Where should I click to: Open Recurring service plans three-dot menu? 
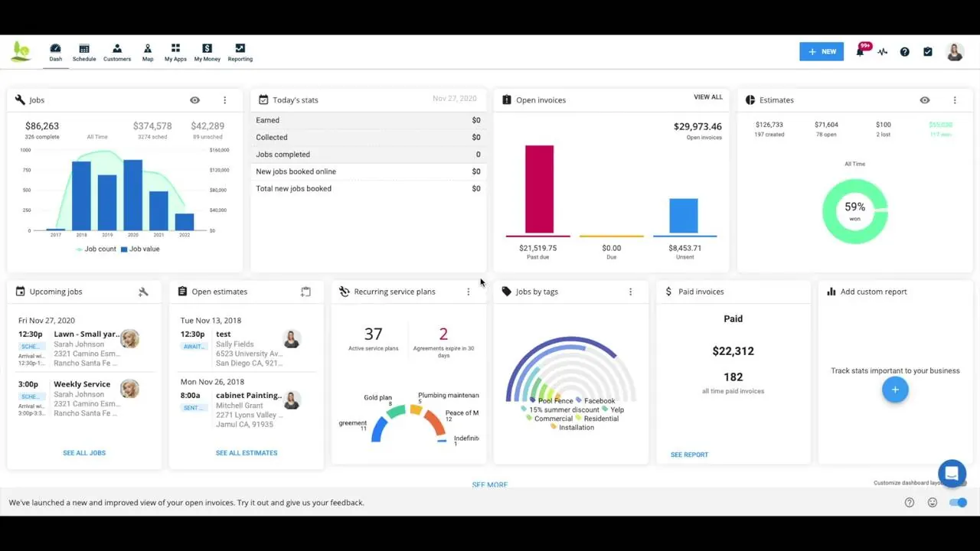(x=468, y=292)
